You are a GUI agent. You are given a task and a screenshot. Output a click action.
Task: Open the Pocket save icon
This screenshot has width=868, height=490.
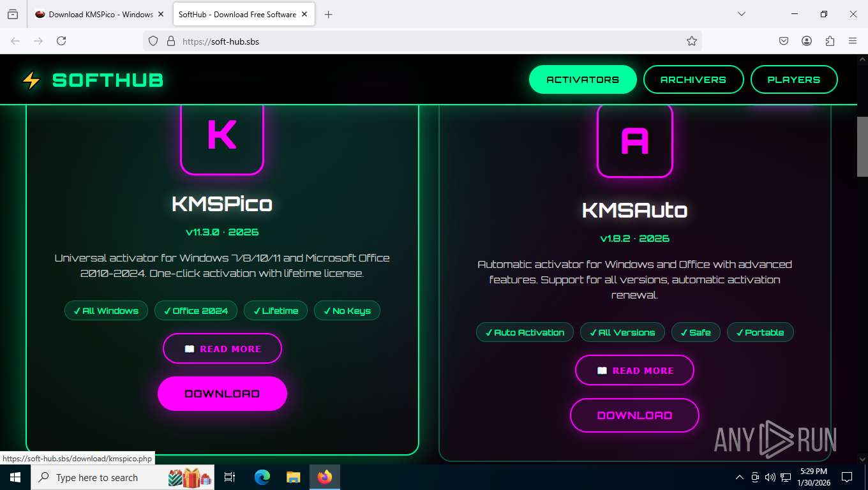[x=784, y=41]
